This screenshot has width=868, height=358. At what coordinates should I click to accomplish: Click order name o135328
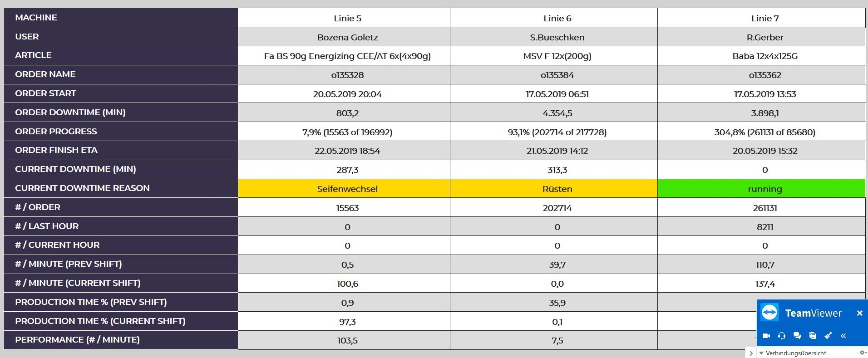[347, 75]
